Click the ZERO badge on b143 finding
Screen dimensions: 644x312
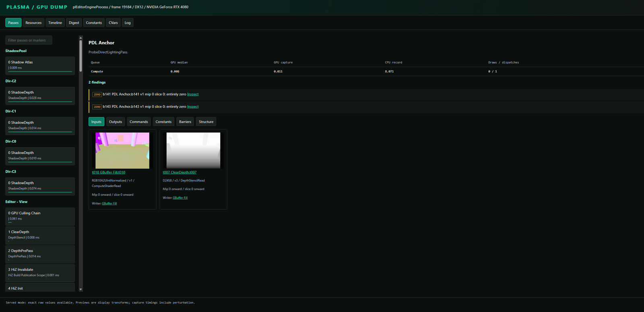click(97, 107)
